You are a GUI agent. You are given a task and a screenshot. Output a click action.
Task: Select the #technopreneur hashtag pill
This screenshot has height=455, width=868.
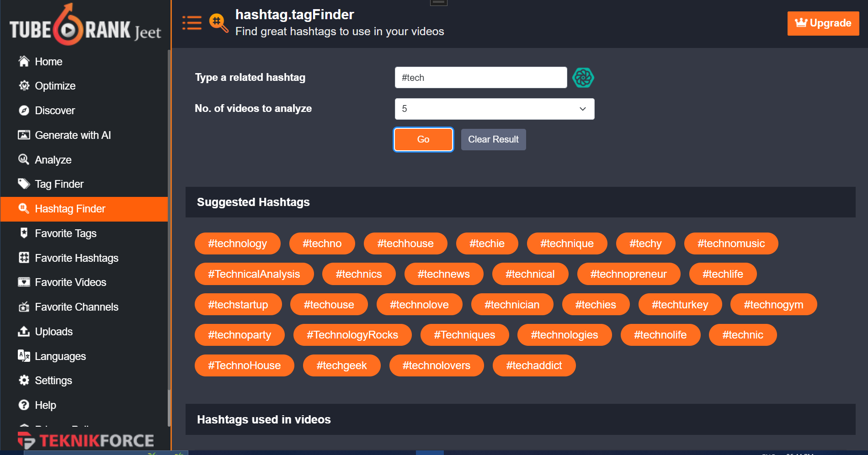(x=628, y=274)
